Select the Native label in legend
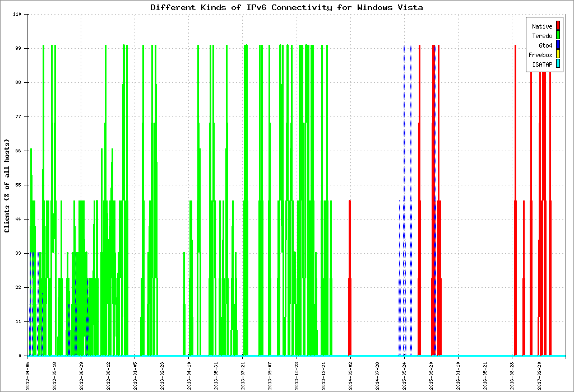 (x=541, y=26)
